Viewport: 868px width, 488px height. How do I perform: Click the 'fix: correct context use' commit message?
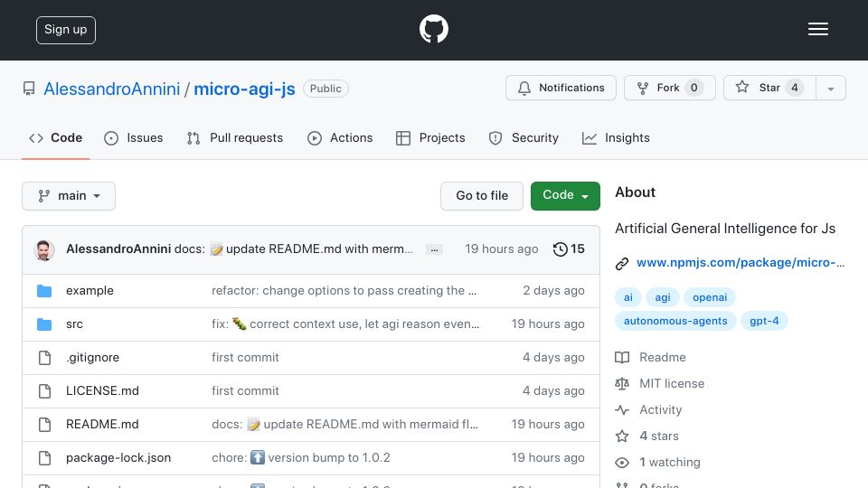point(345,324)
